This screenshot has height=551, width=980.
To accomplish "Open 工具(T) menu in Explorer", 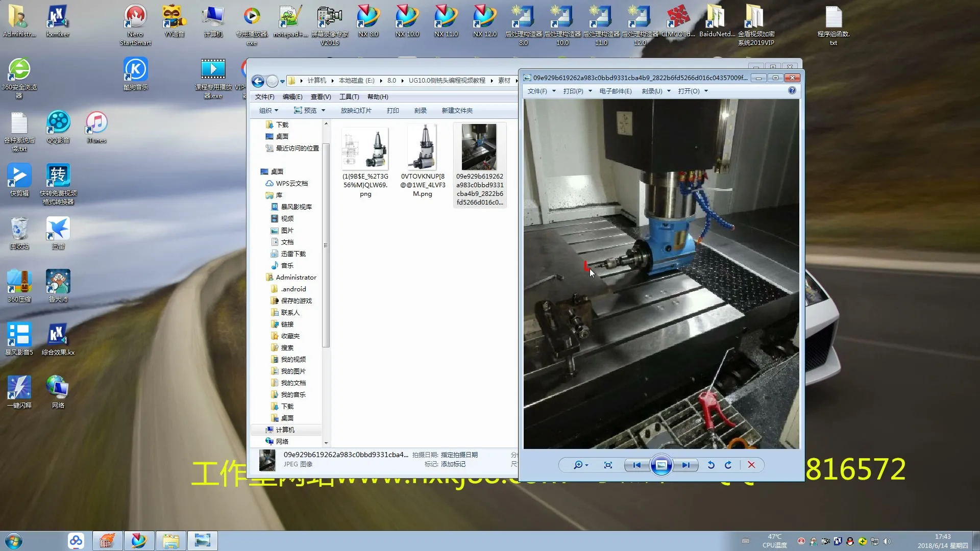I will pos(349,97).
